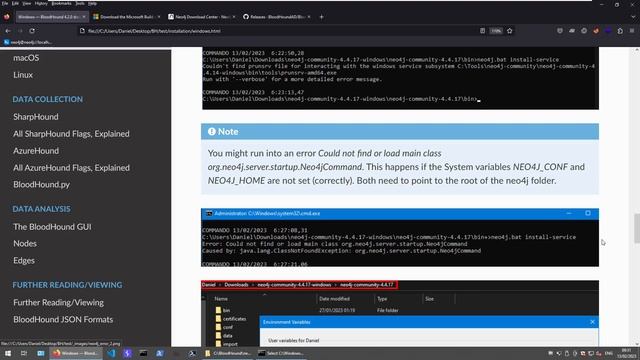The image size is (640, 360).
Task: Open reader view icon in address bar
Action: click(482, 31)
